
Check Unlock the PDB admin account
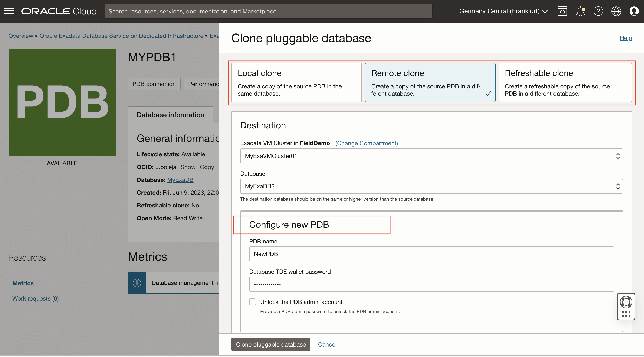253,302
